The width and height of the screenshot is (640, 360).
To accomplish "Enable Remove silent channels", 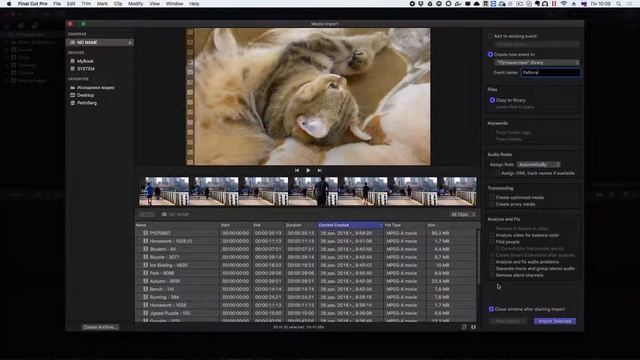I will tap(492, 275).
